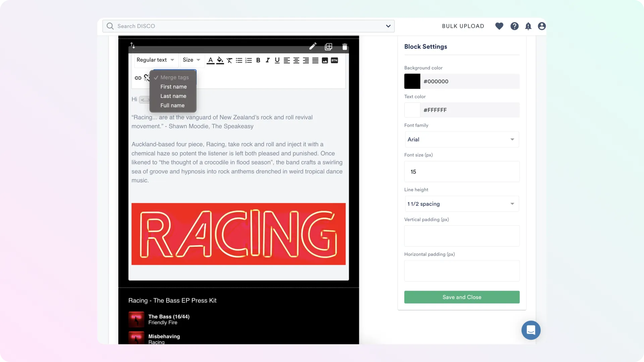This screenshot has height=362, width=644.
Task: Delete the block with the trash icon
Action: pos(345,47)
